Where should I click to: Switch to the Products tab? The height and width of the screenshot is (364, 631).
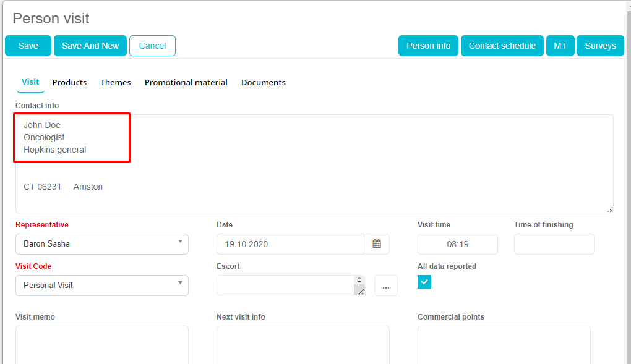pos(69,82)
